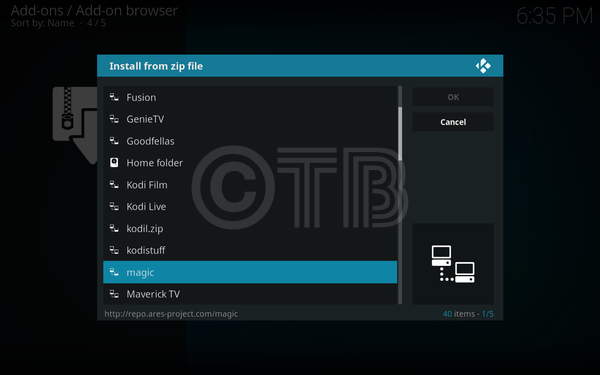Screen dimensions: 600x375
Task: Click the network icon beside kodil.zip
Action: [114, 228]
